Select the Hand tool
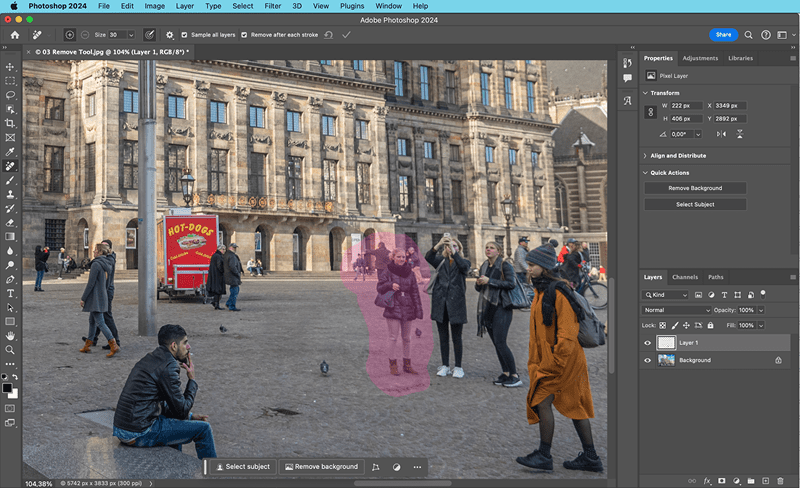Screen dimensions: 800x488 tap(10, 336)
